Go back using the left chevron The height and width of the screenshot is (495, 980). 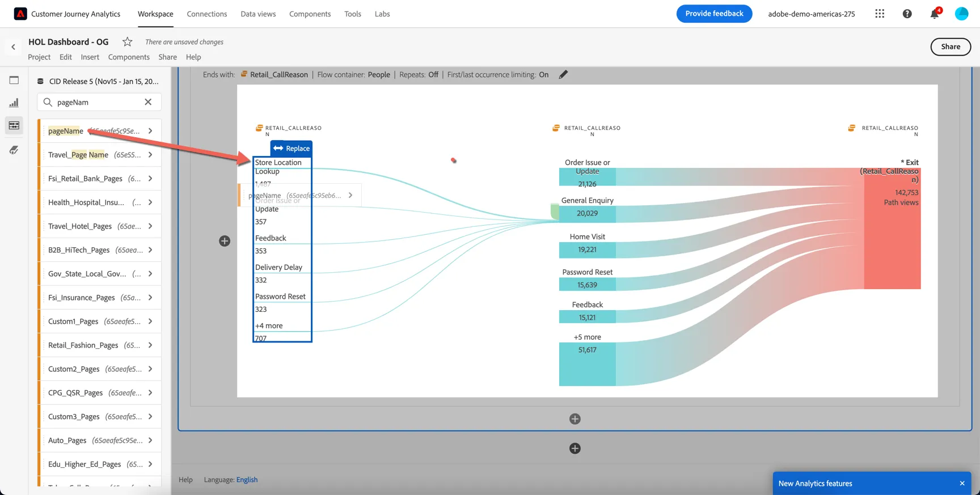coord(13,47)
